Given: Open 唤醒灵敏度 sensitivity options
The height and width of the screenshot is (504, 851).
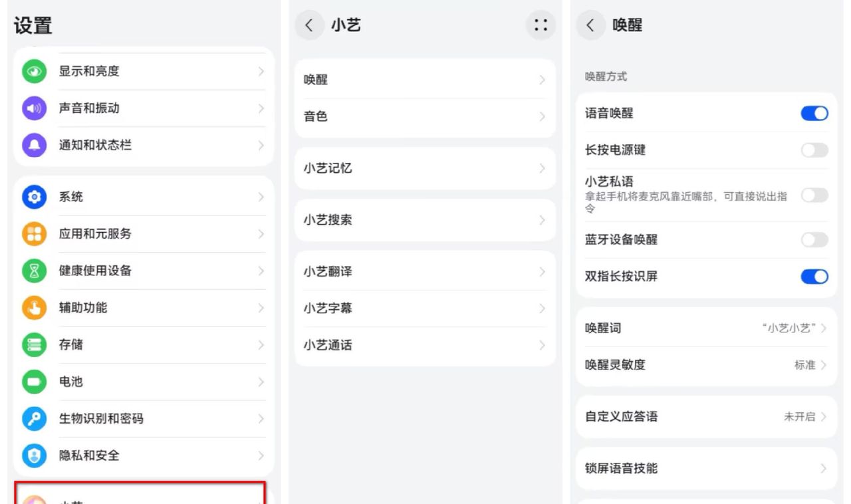Looking at the screenshot, I should 705,364.
